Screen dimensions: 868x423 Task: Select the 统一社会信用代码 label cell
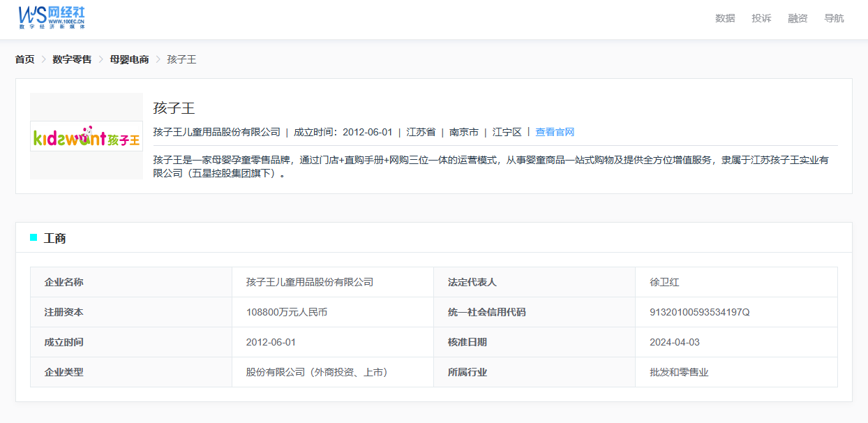click(x=534, y=312)
